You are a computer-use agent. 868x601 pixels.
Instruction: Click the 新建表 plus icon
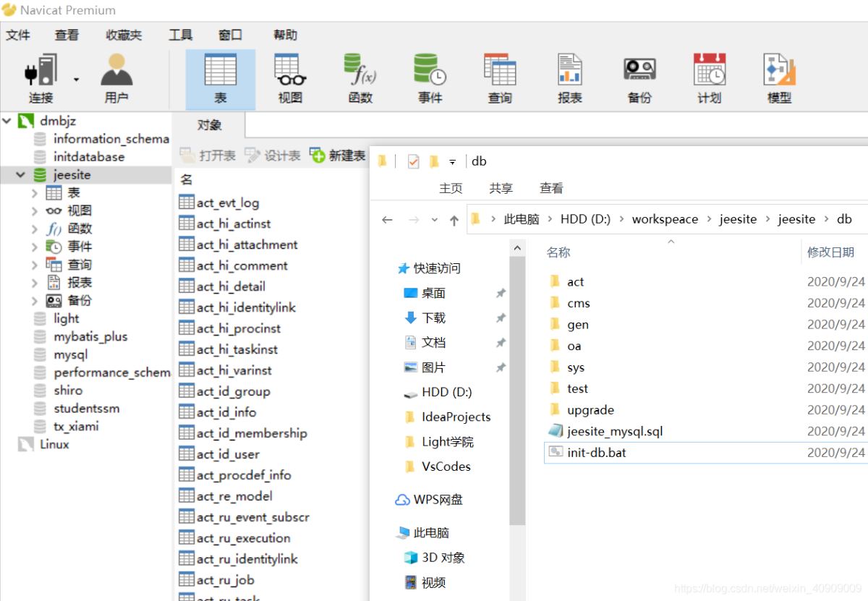click(x=318, y=155)
